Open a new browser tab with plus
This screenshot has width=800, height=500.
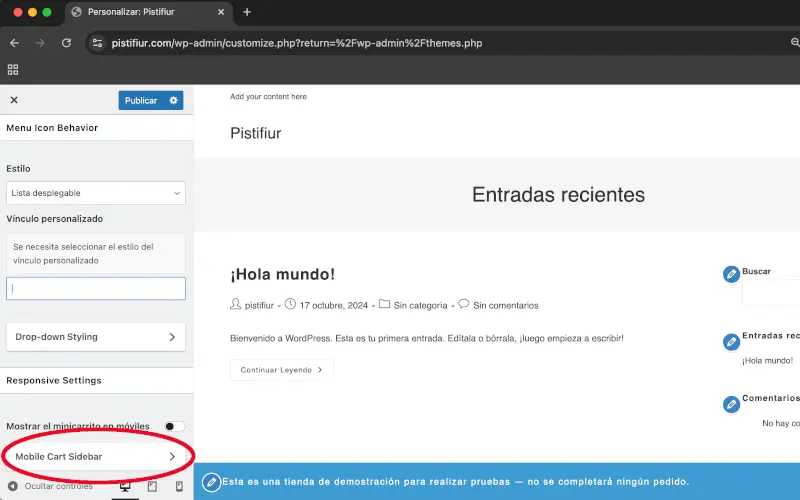pyautogui.click(x=247, y=12)
